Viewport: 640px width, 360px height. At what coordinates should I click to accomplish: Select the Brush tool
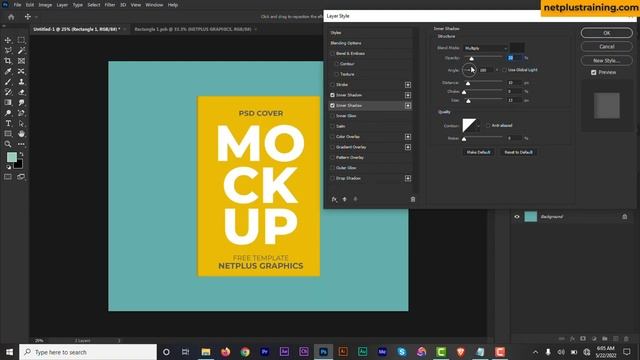click(x=8, y=82)
